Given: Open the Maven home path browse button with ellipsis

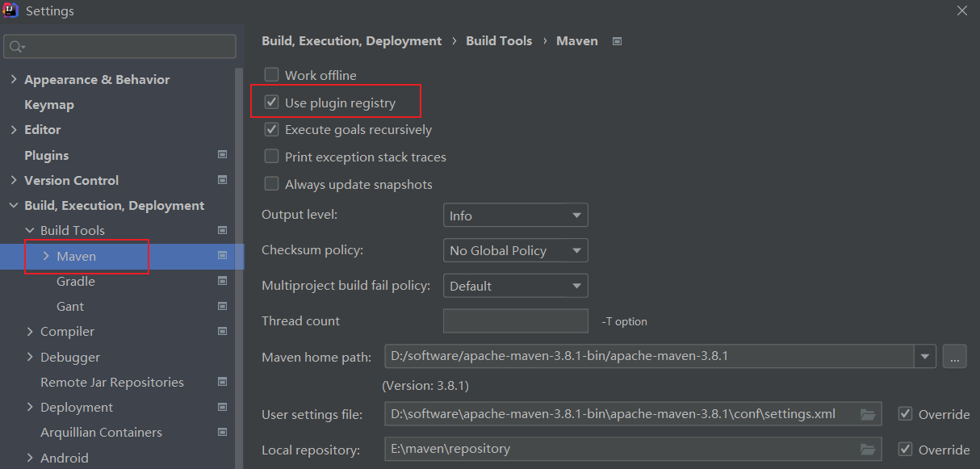Looking at the screenshot, I should click(x=955, y=356).
